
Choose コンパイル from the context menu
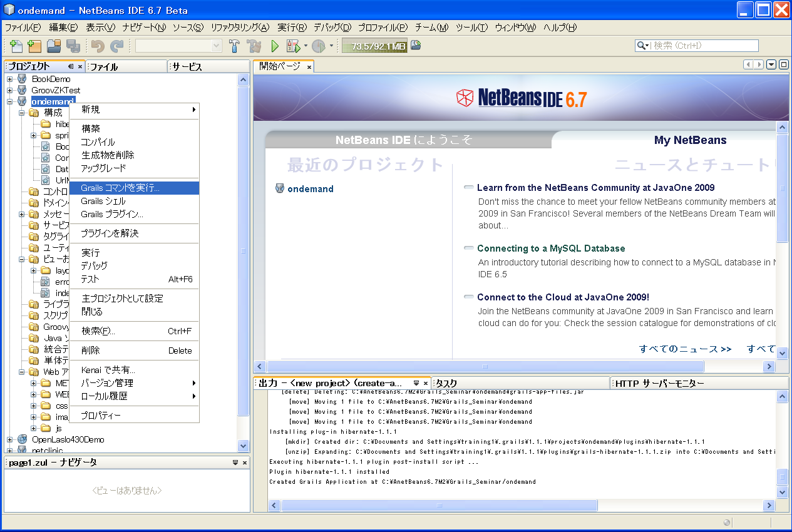coord(134,142)
